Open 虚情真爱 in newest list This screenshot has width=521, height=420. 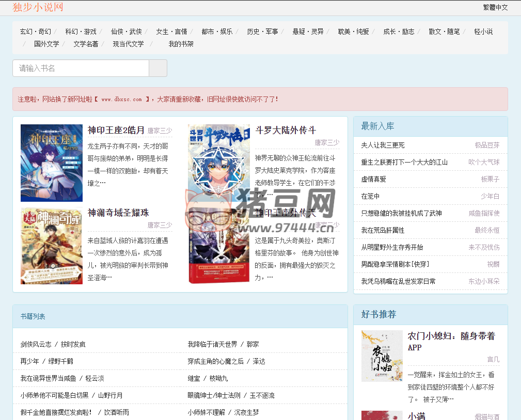point(373,179)
